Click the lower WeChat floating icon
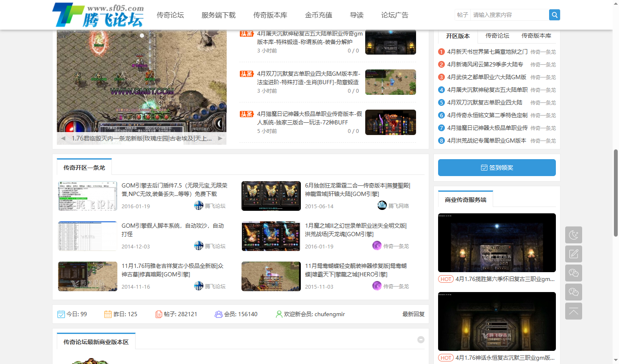The height and width of the screenshot is (364, 619). click(573, 292)
